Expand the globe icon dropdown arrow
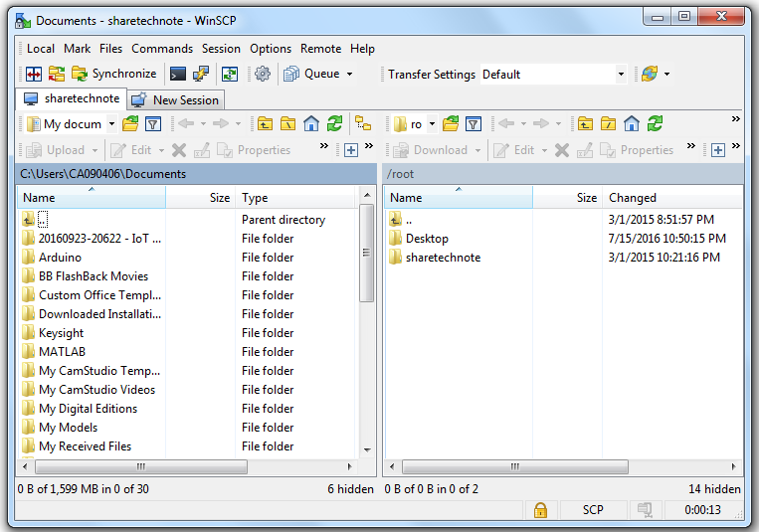Screen dimensions: 759x532 [667, 74]
